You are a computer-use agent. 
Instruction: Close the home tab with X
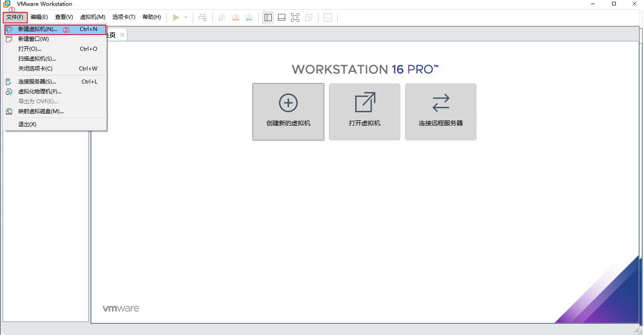tap(122, 35)
